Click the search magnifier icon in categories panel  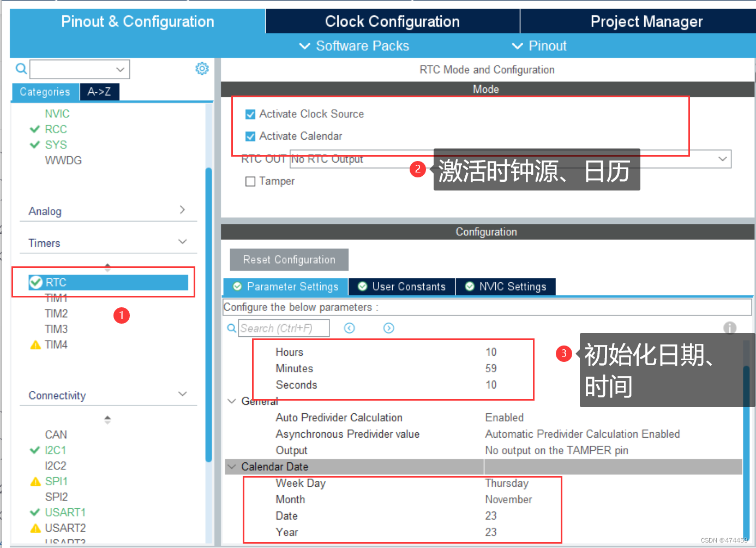click(x=21, y=69)
